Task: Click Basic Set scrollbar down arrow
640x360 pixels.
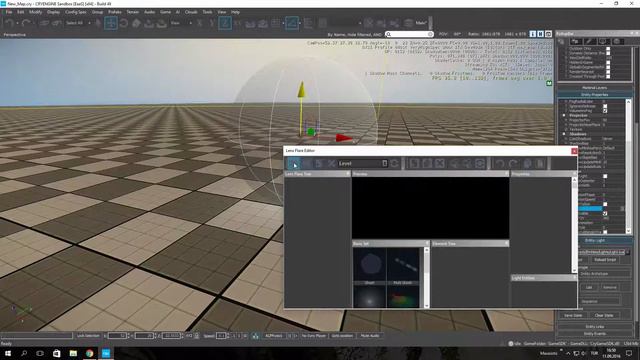Action: pos(427,306)
